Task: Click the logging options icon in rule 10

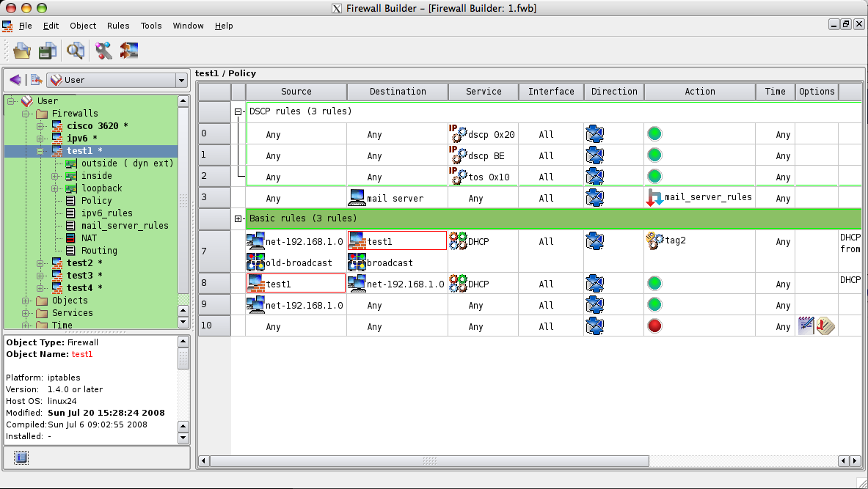Action: click(x=806, y=326)
